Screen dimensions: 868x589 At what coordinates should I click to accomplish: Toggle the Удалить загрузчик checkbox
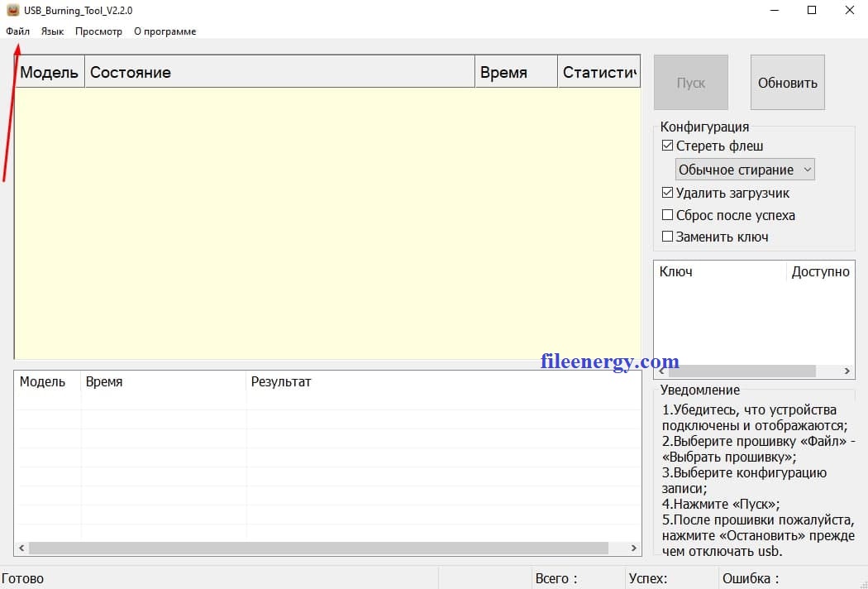coord(668,193)
